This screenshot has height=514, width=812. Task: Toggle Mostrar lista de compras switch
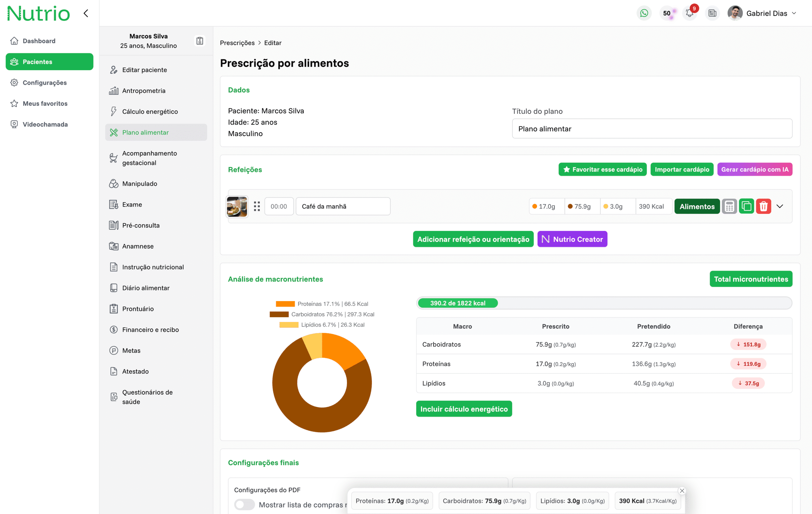(244, 504)
